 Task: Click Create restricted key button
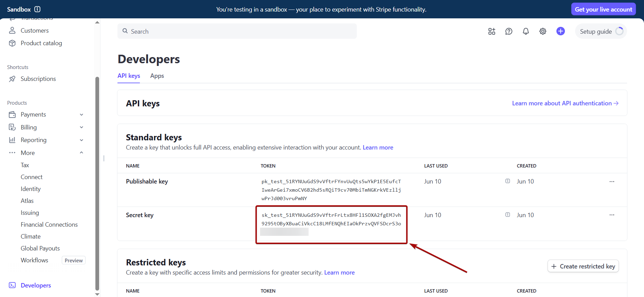(x=583, y=266)
